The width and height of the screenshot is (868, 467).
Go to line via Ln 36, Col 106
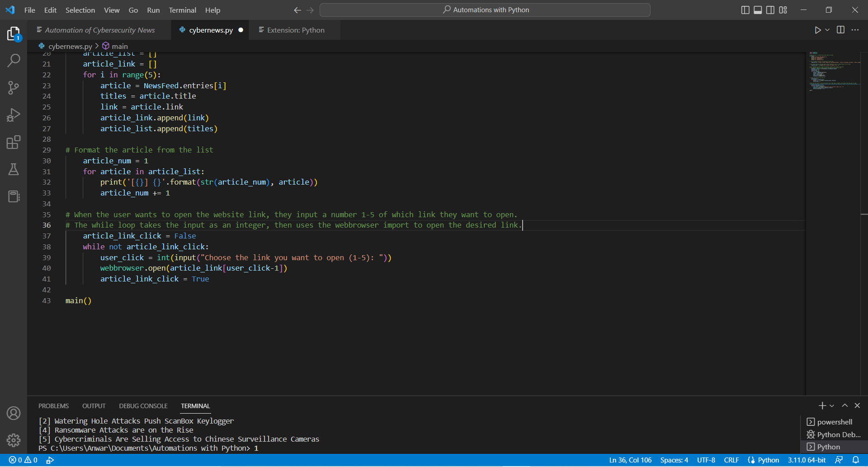(630, 460)
